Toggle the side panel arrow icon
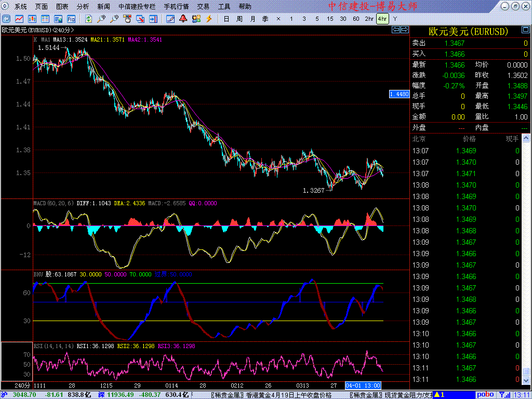532x399 pixels. click(x=153, y=19)
